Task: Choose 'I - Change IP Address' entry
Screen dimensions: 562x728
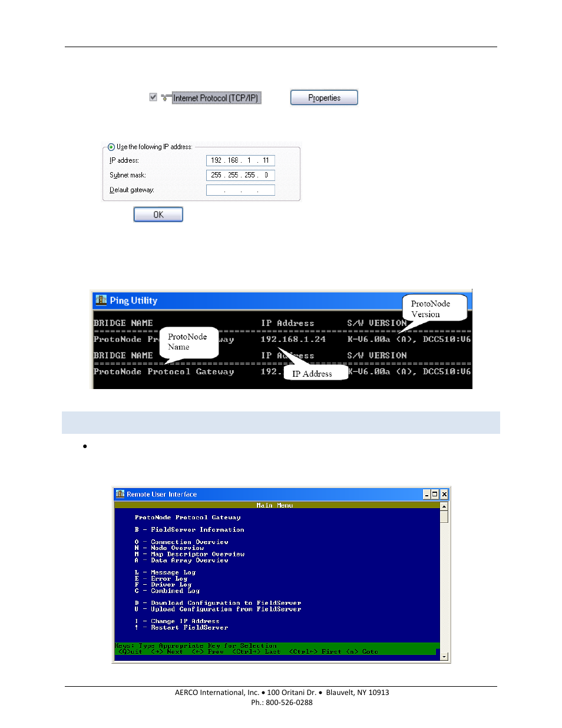Action: (x=177, y=621)
